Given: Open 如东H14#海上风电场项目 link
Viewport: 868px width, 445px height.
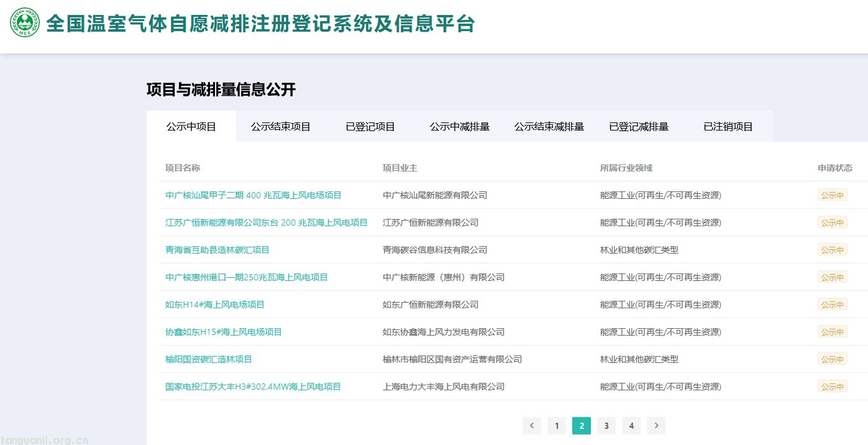Looking at the screenshot, I should click(215, 305).
